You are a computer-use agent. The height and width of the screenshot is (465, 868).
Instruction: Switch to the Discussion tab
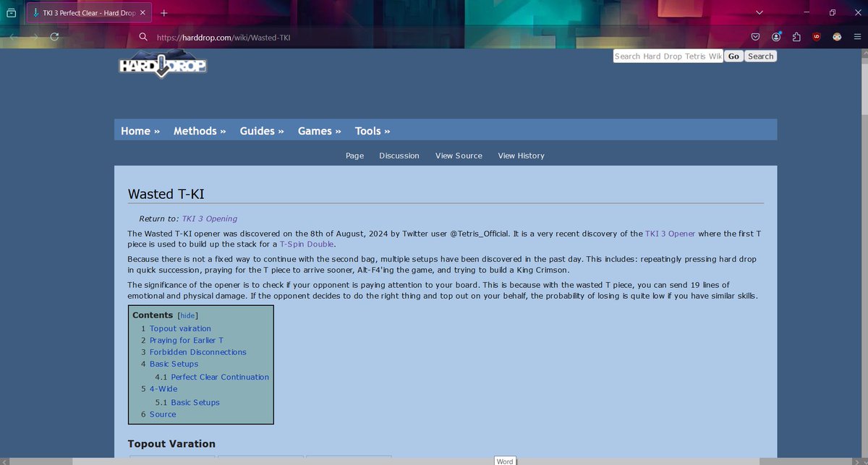399,155
